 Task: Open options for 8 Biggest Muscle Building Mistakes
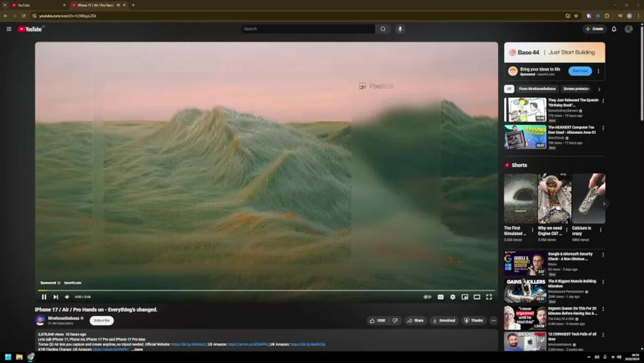tap(603, 282)
